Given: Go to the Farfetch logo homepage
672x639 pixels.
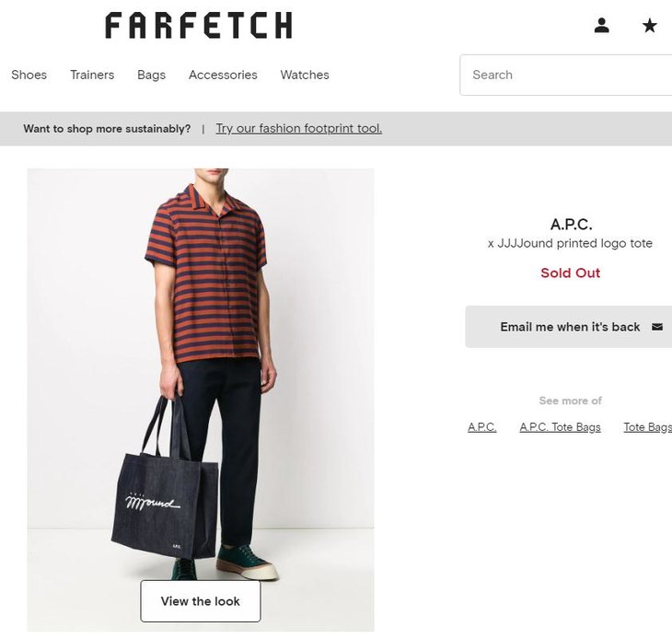Looking at the screenshot, I should [x=199, y=26].
